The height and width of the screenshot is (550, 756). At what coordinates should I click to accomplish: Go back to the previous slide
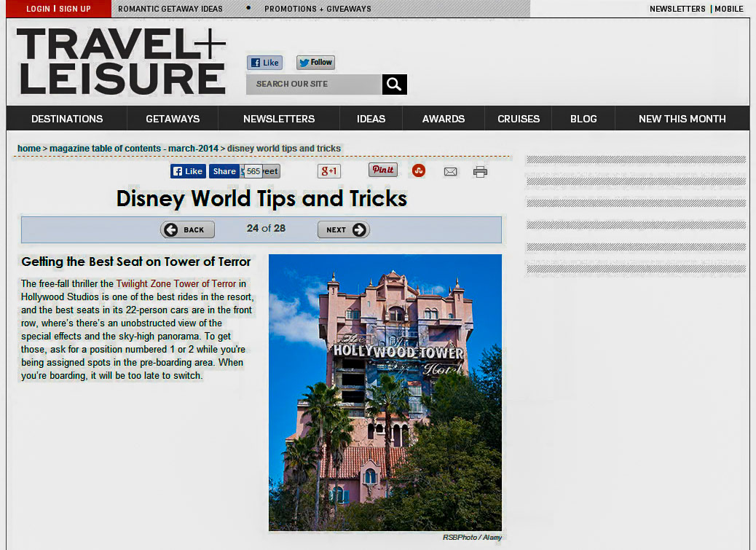(188, 229)
